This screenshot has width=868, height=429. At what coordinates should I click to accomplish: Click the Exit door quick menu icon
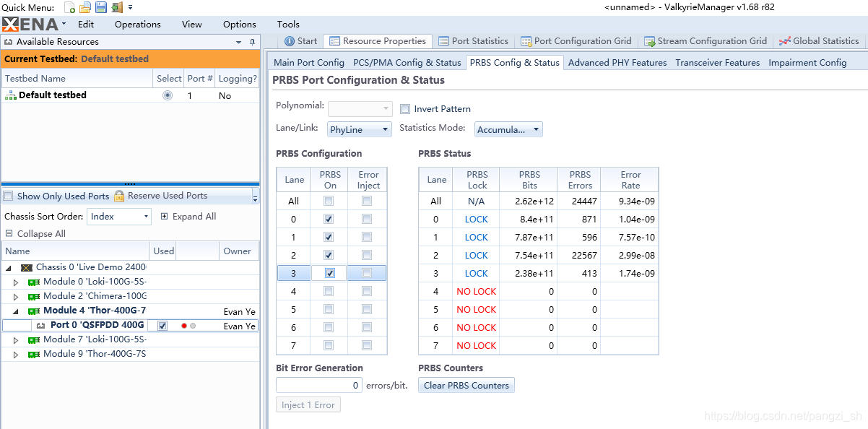(117, 7)
